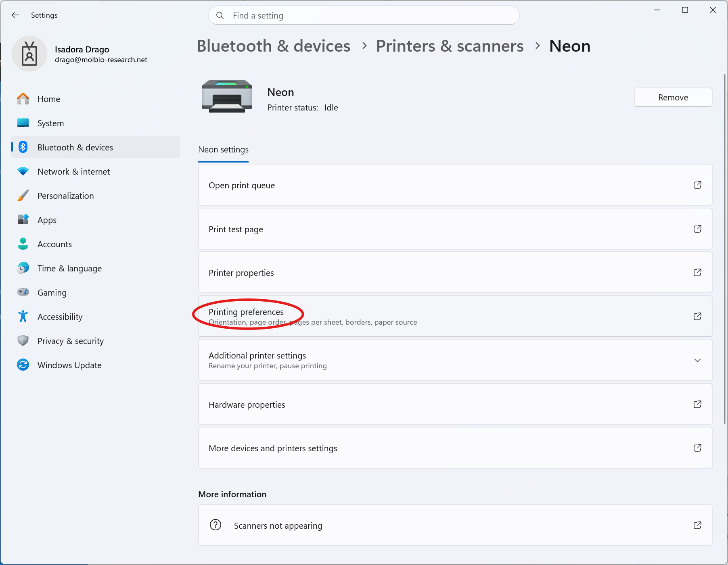Click the question mark help icon
This screenshot has width=728, height=565.
click(215, 525)
